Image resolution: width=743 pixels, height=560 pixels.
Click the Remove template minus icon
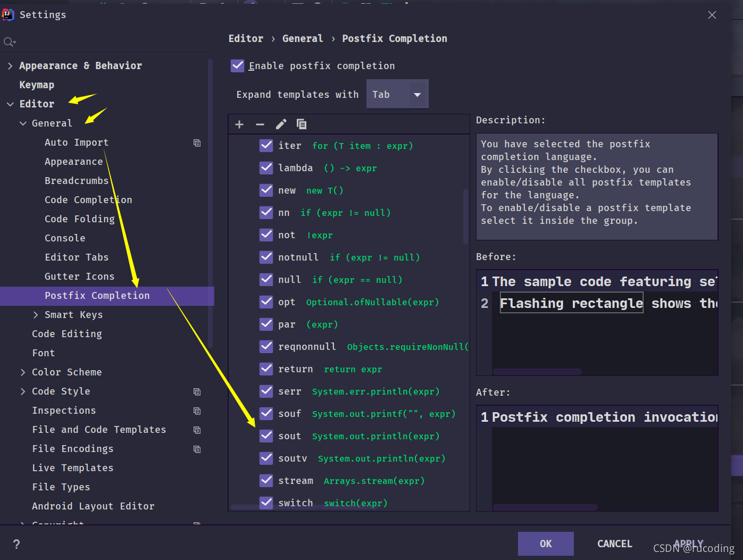tap(260, 124)
